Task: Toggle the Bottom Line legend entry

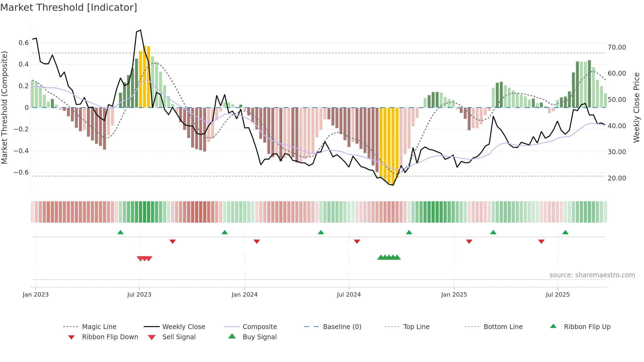Action: (x=493, y=327)
